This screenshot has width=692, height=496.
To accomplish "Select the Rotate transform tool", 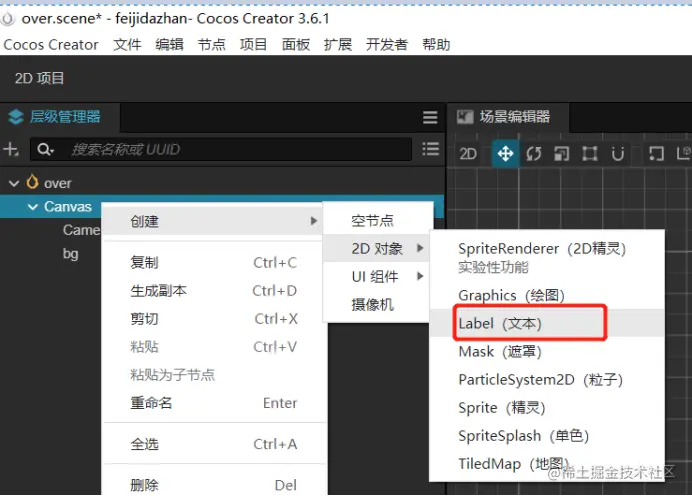I will [x=533, y=154].
